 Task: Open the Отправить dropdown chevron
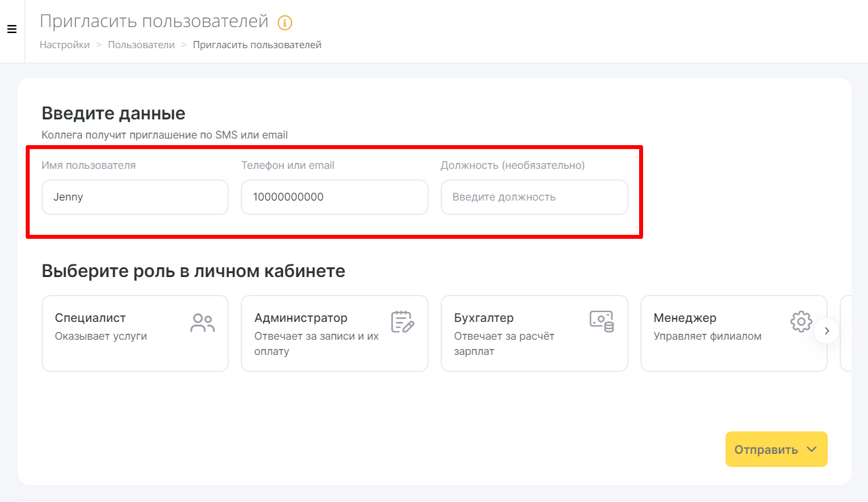(812, 449)
